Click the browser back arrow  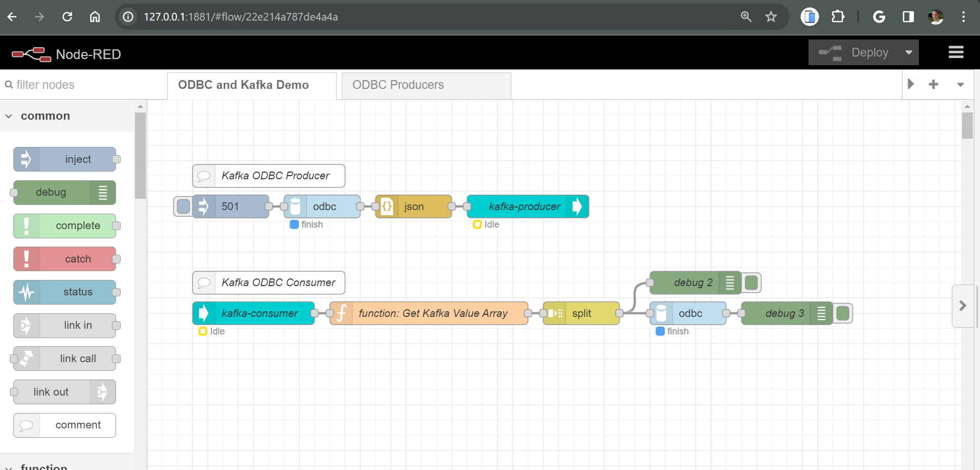tap(12, 17)
